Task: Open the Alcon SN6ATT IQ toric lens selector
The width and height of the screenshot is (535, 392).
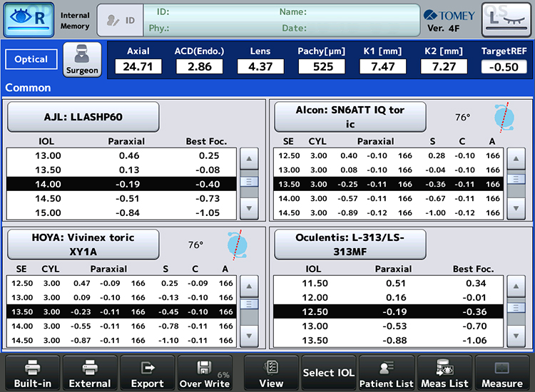Action: [350, 117]
